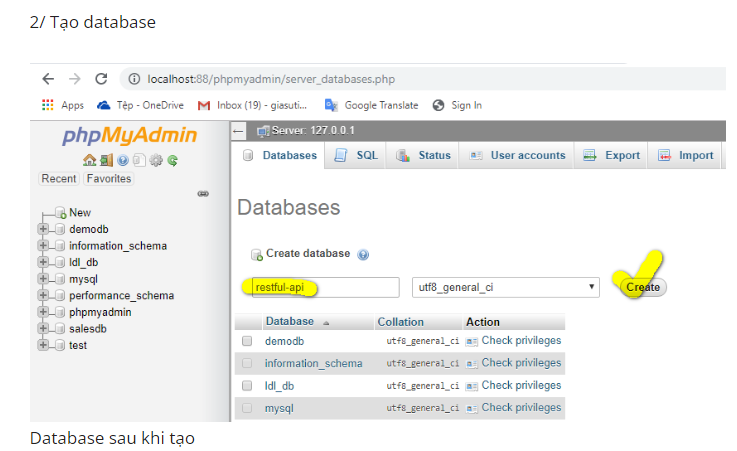This screenshot has width=737, height=451.
Task: Click privileges icon in mysql row
Action: pos(471,408)
